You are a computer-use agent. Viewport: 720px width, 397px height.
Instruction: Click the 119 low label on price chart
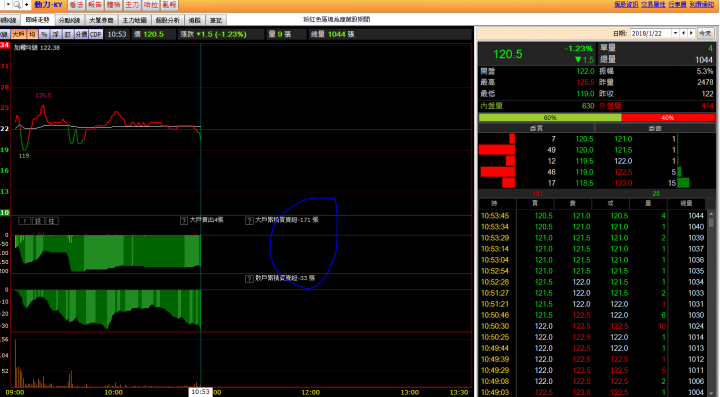coord(24,156)
